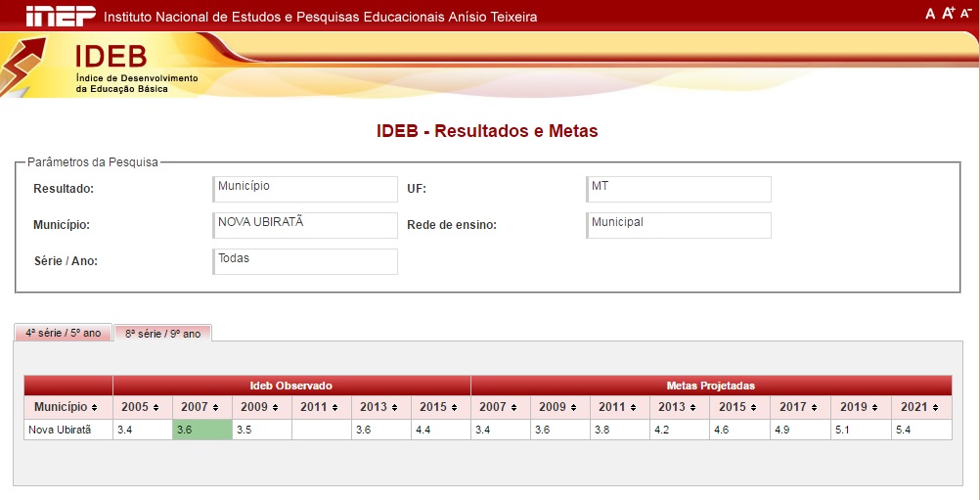Sort the Ideb Observado 2007 column
The image size is (980, 500).
215,408
